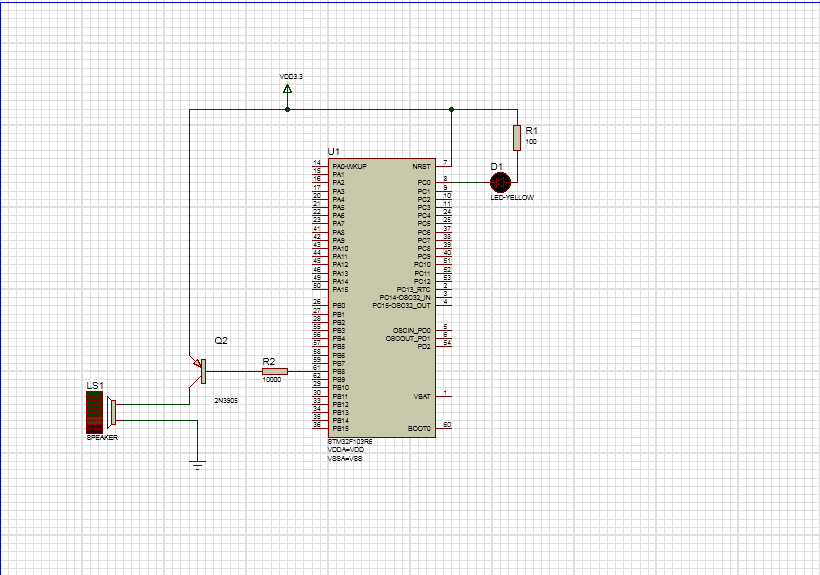Select the ground terminal symbol
Viewport: 820px width, 575px height.
[x=198, y=465]
